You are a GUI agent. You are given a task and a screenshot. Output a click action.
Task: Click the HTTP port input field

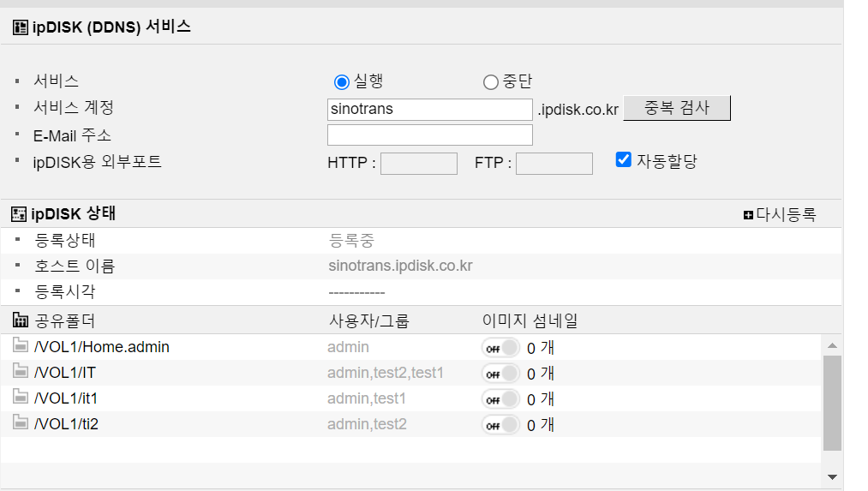pyautogui.click(x=419, y=164)
